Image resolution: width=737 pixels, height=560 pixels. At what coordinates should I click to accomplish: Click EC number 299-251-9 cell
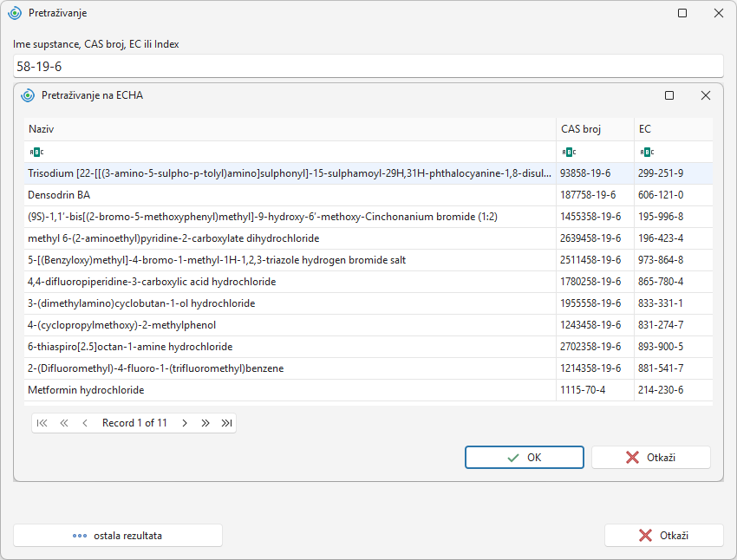[x=674, y=173]
